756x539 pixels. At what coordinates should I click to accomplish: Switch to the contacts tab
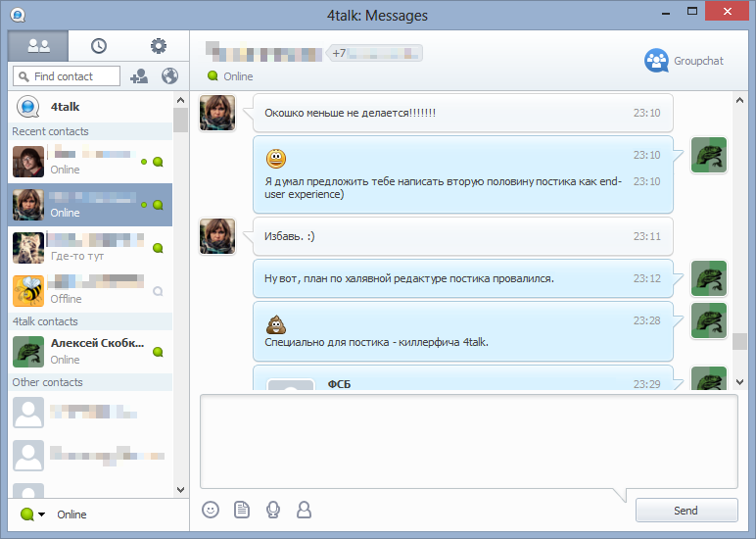[39, 46]
